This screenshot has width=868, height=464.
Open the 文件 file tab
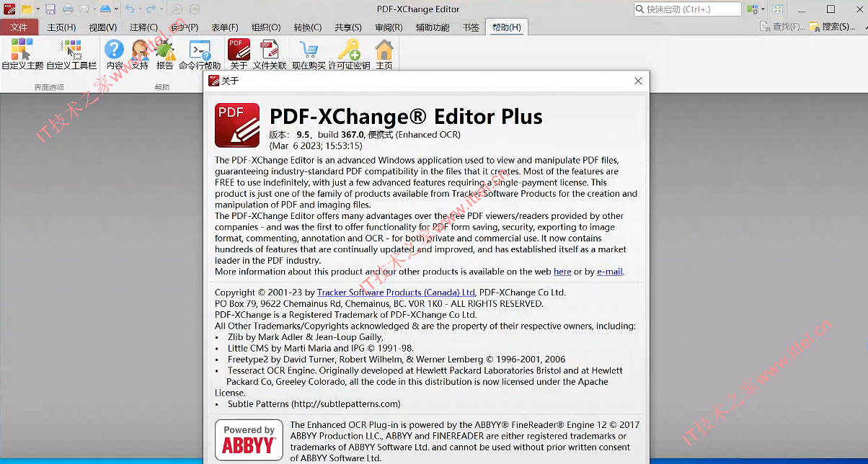click(19, 27)
